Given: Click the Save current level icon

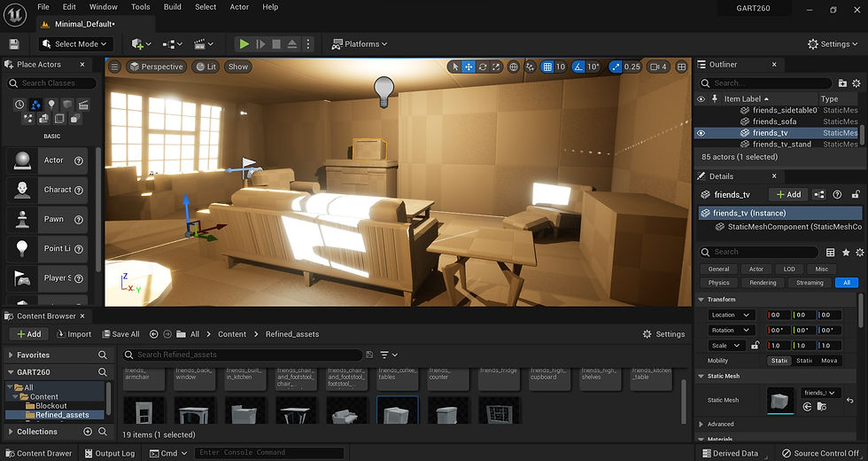Looking at the screenshot, I should click(x=14, y=43).
